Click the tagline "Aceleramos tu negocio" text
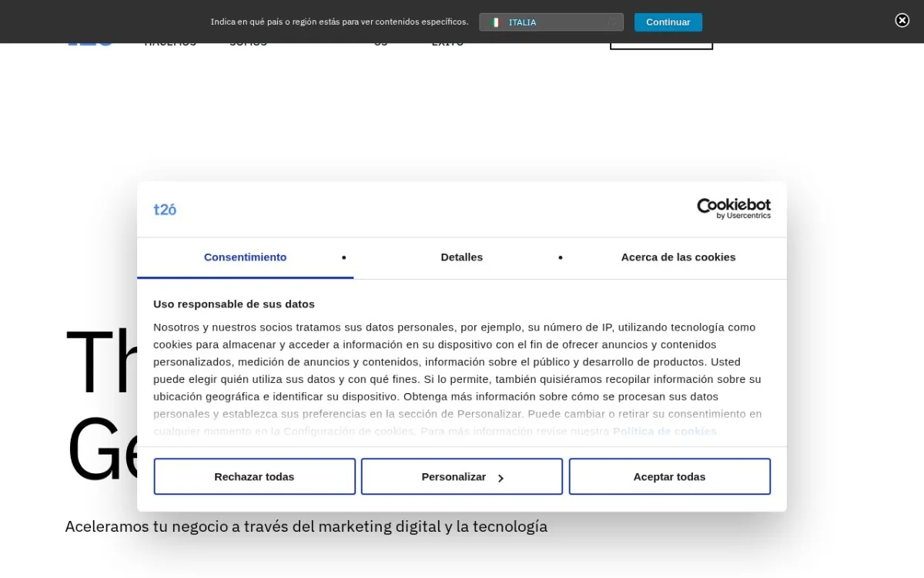 tap(306, 526)
